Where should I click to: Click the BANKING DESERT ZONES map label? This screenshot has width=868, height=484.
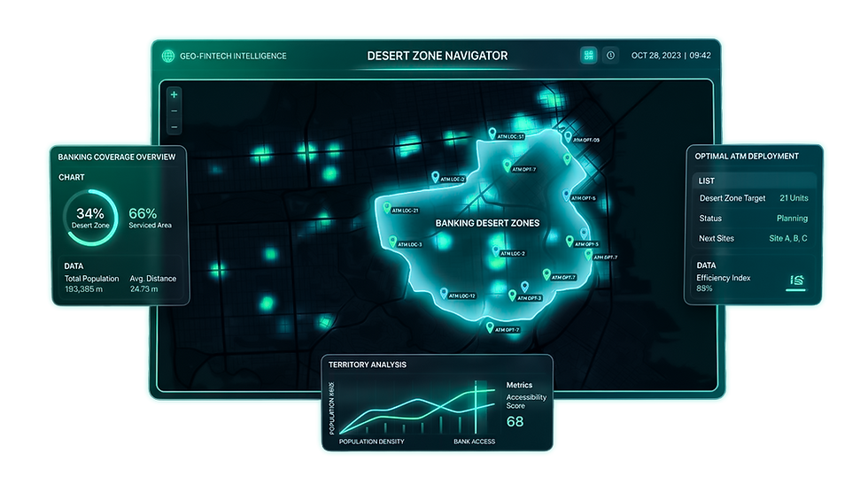pyautogui.click(x=487, y=223)
